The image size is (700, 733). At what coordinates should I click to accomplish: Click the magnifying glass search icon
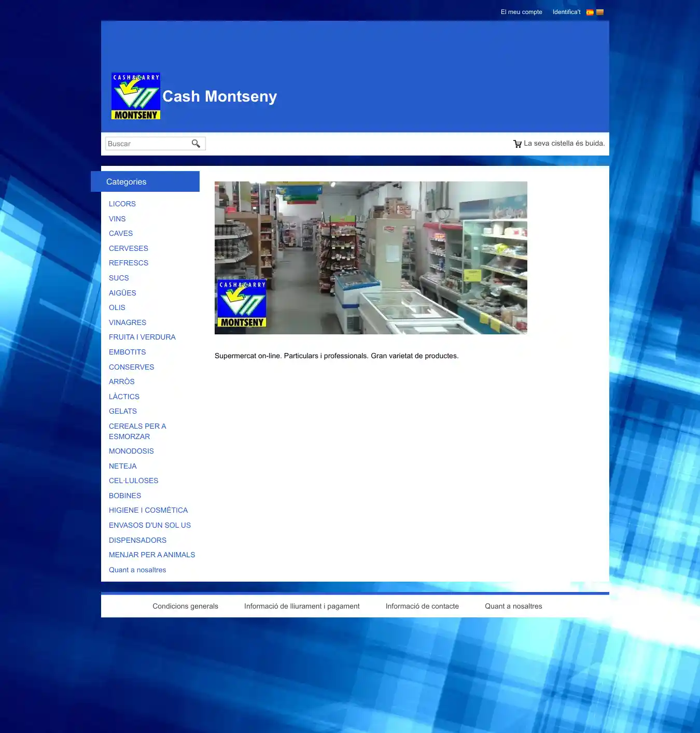pos(195,144)
